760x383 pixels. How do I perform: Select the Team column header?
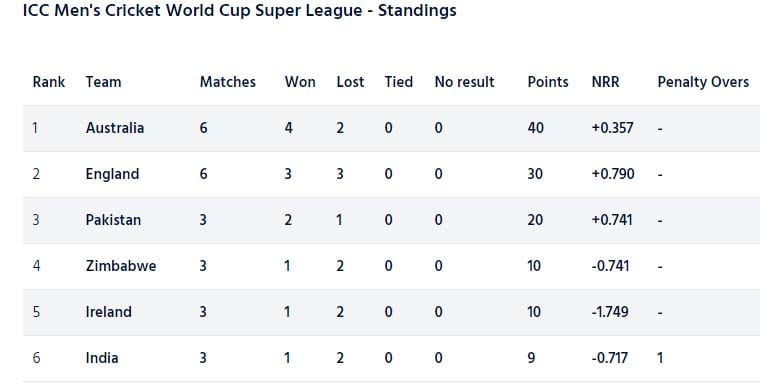pos(103,82)
